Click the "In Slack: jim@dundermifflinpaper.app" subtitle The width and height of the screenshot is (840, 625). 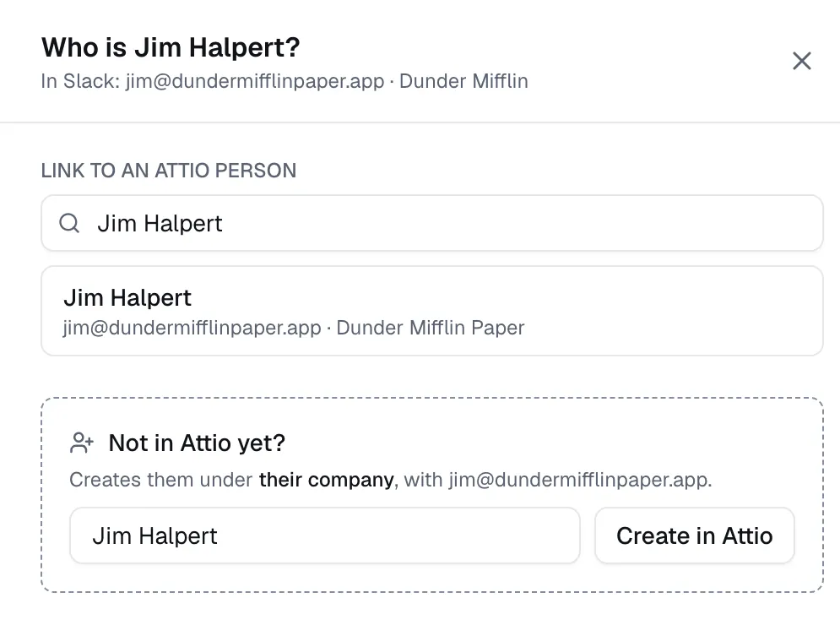(x=285, y=81)
